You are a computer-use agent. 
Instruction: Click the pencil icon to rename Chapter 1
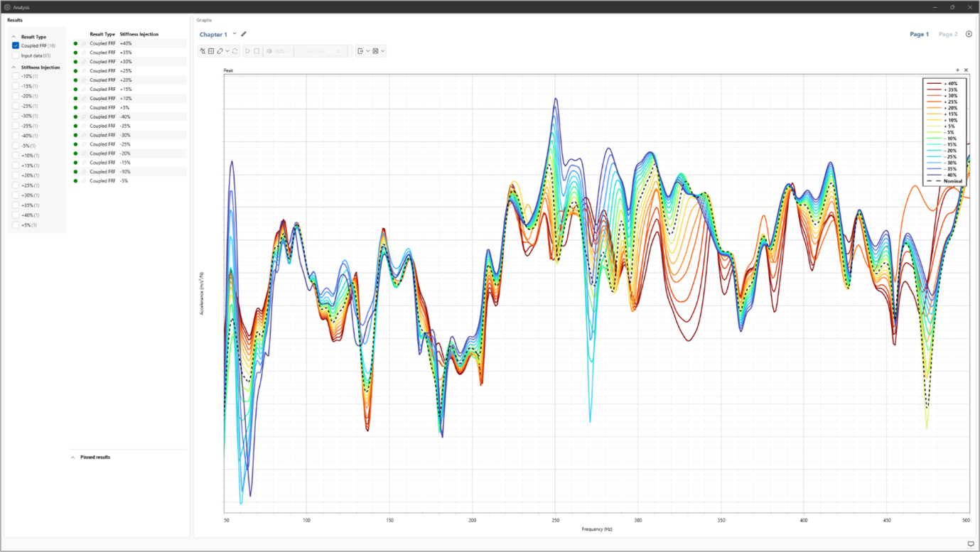point(244,34)
